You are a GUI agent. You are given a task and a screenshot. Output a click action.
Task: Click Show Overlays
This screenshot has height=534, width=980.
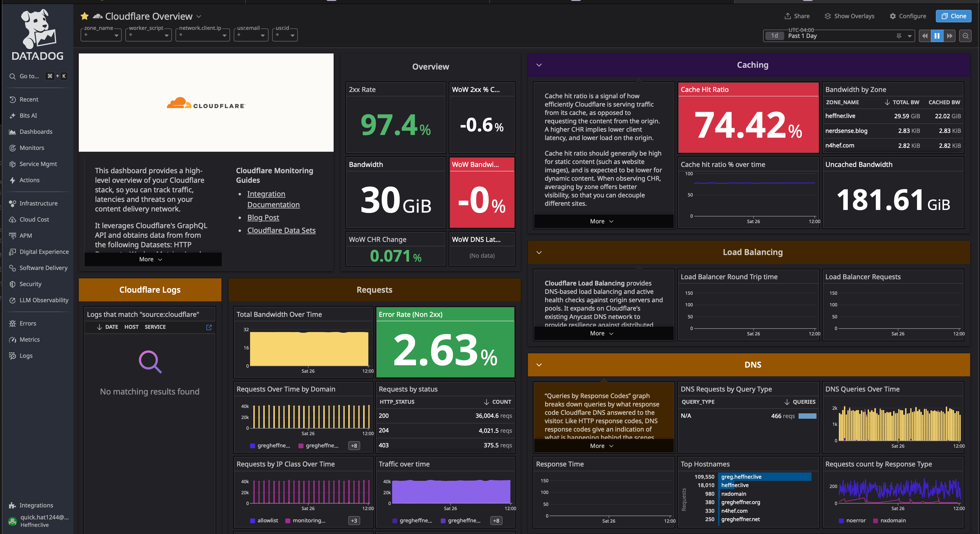pyautogui.click(x=849, y=16)
